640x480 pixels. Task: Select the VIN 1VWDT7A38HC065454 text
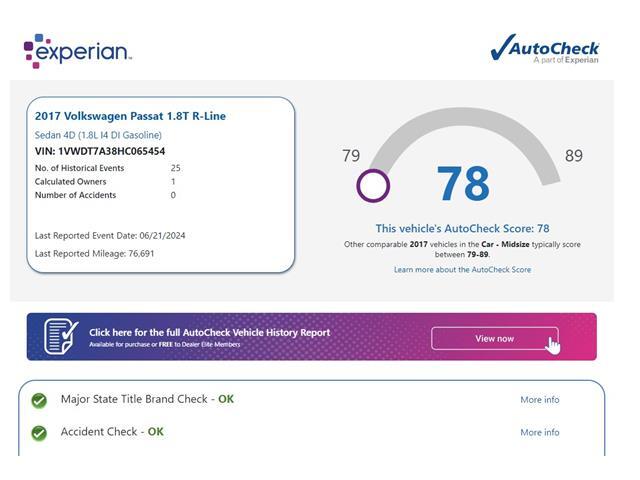click(100, 151)
